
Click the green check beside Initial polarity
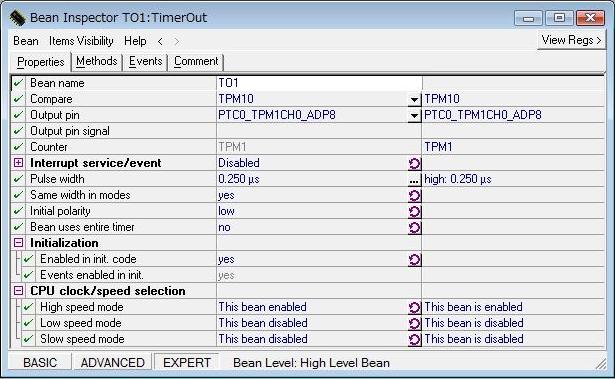18,211
